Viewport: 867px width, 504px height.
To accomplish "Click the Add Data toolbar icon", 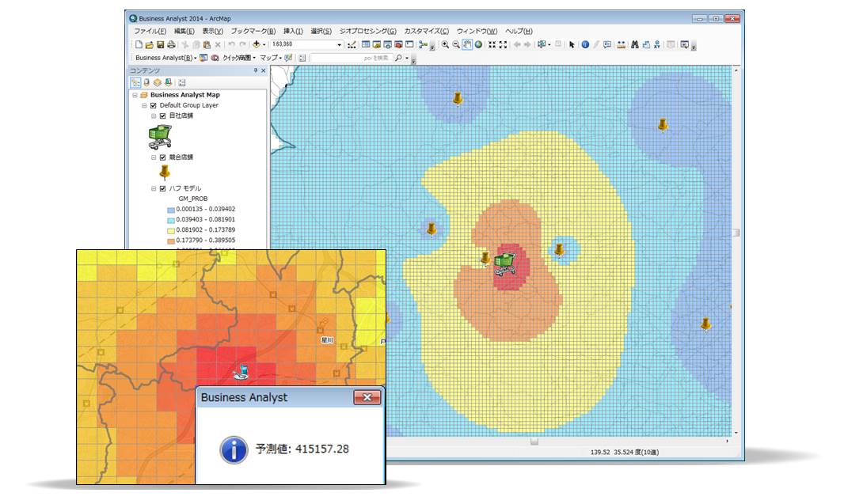I will 256,45.
